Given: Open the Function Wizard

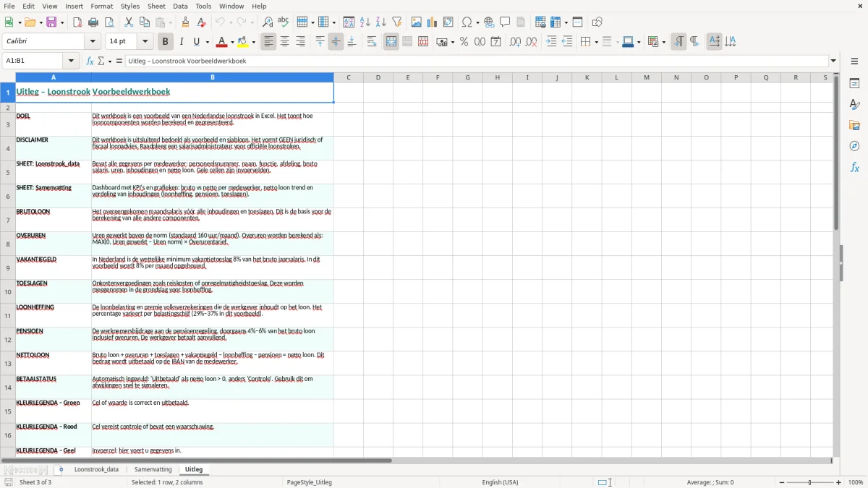Looking at the screenshot, I should [x=90, y=61].
